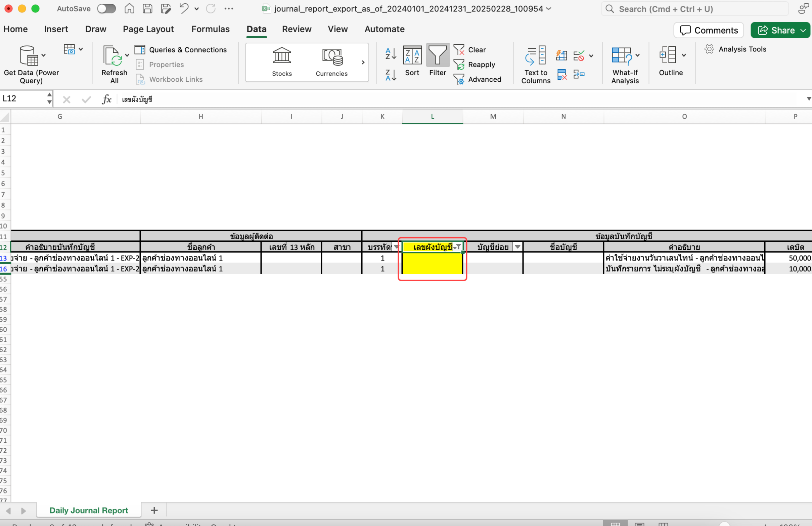Select the Currencies data type

click(332, 62)
